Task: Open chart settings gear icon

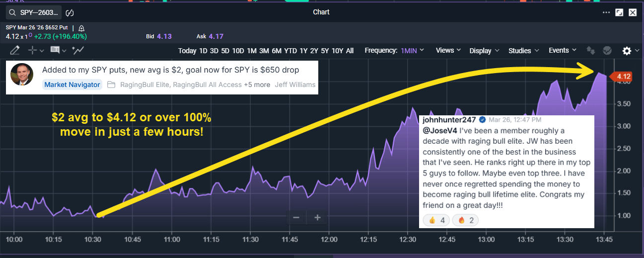Action: tap(627, 51)
